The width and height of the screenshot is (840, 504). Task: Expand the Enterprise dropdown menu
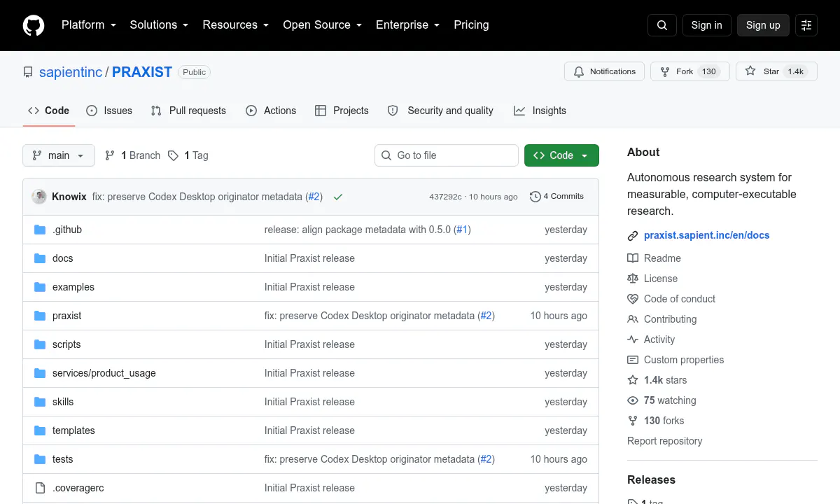click(x=407, y=24)
